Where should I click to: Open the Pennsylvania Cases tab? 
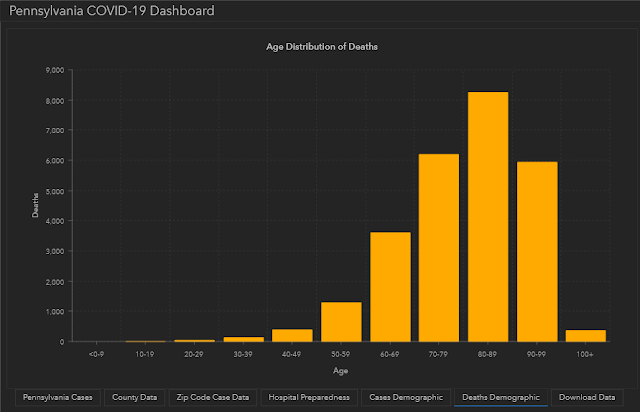tap(58, 397)
